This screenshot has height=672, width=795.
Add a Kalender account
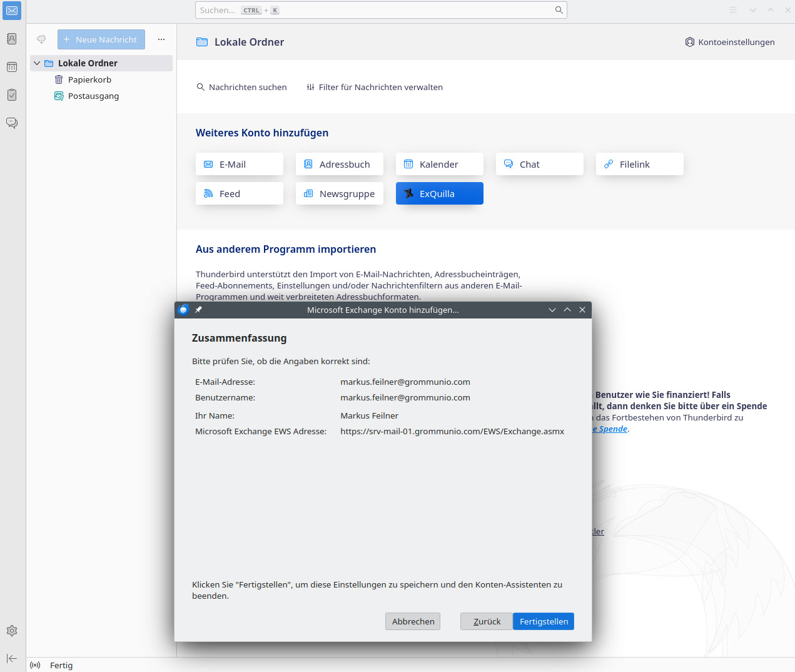[440, 164]
